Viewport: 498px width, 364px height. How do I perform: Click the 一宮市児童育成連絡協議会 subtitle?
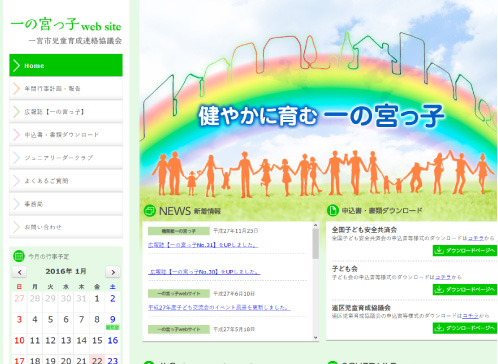[x=75, y=41]
